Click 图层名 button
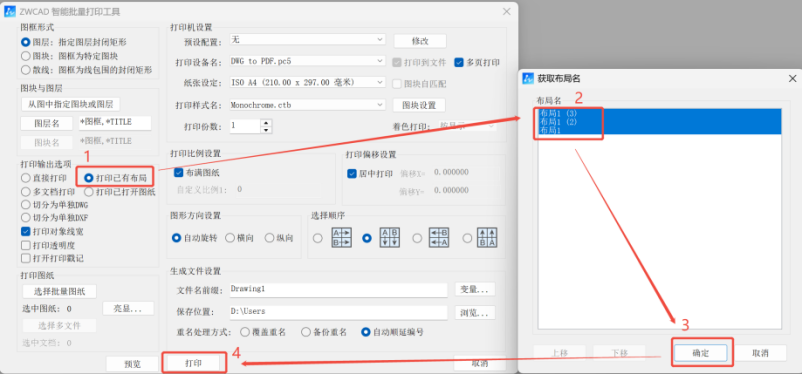Screen dimensions: 802x374 coord(47,123)
